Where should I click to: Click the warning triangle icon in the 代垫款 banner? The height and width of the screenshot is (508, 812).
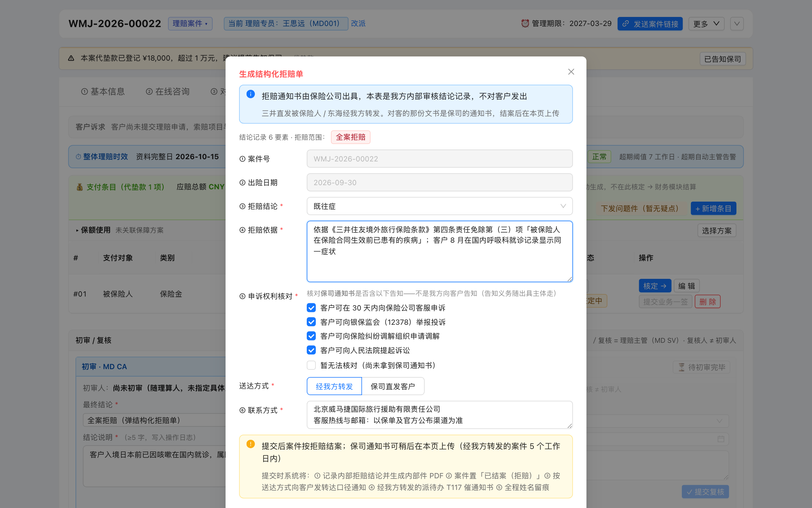pos(71,58)
